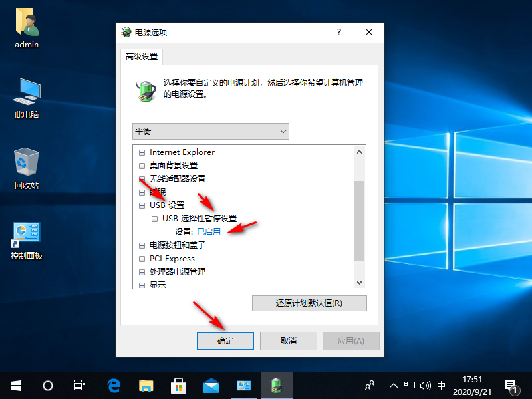Click the Task View taskbar button

click(x=80, y=385)
